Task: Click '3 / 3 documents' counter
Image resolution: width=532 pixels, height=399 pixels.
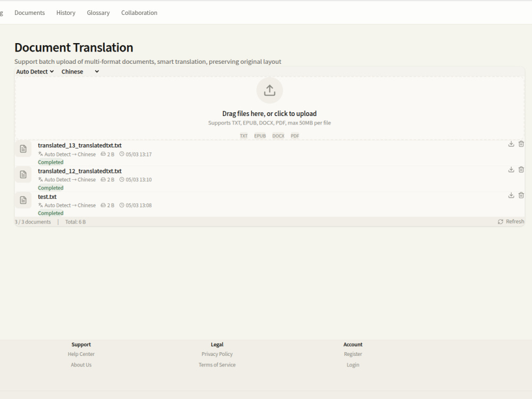Action: pos(32,222)
